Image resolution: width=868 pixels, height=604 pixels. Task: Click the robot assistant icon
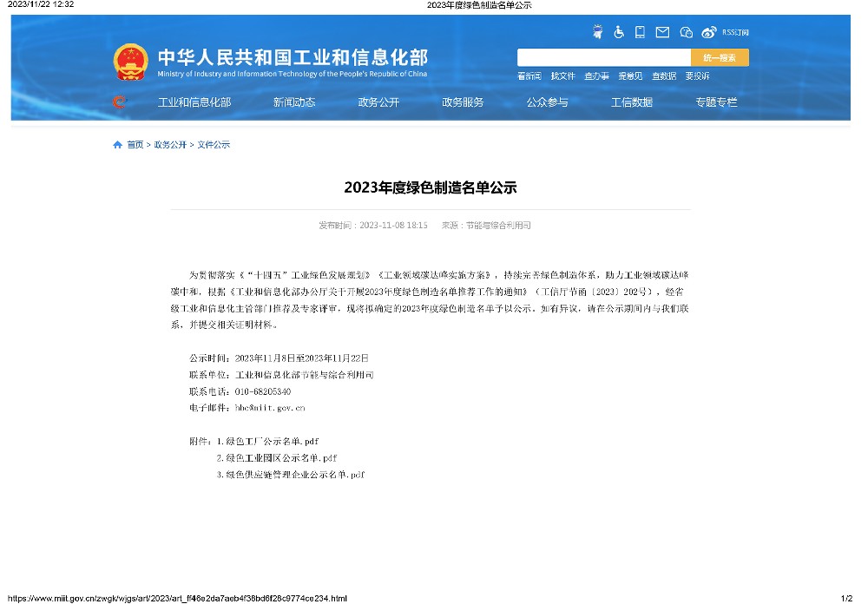point(598,32)
